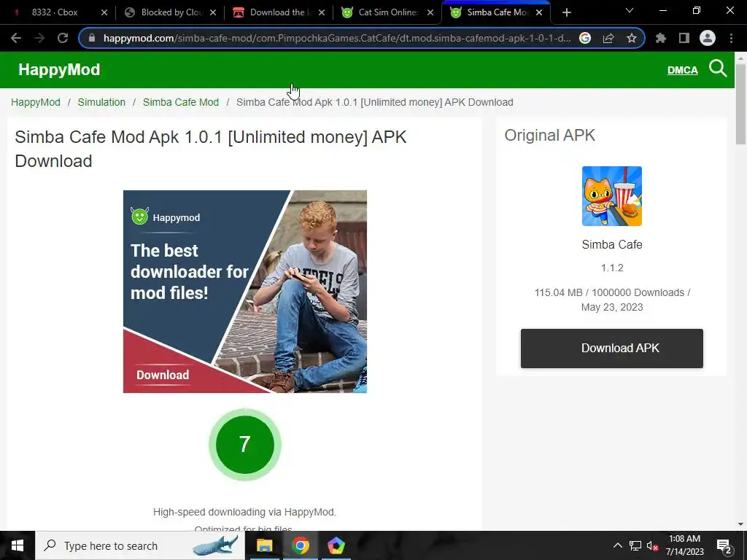Switch to the Cat Sim Online tab

tap(387, 12)
